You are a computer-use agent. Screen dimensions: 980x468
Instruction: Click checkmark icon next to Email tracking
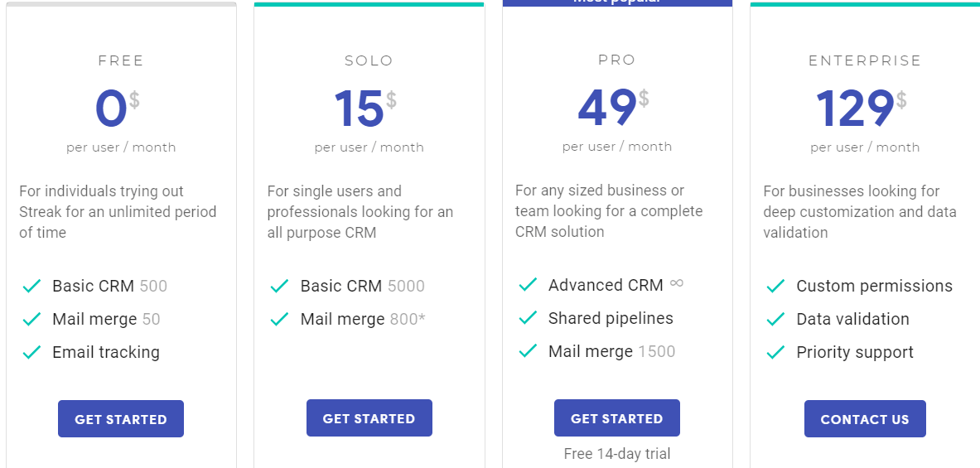(31, 353)
